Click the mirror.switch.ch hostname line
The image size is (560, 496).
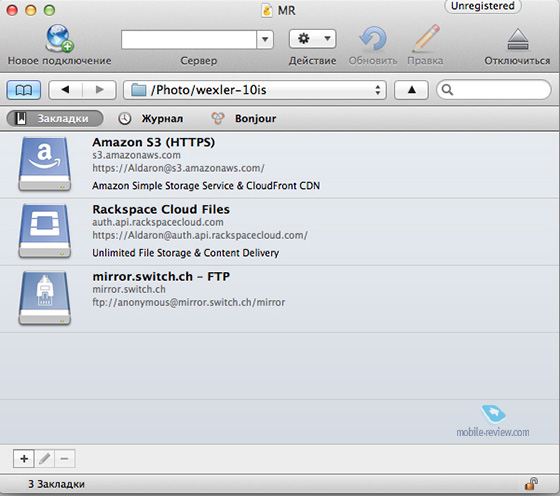click(x=129, y=289)
